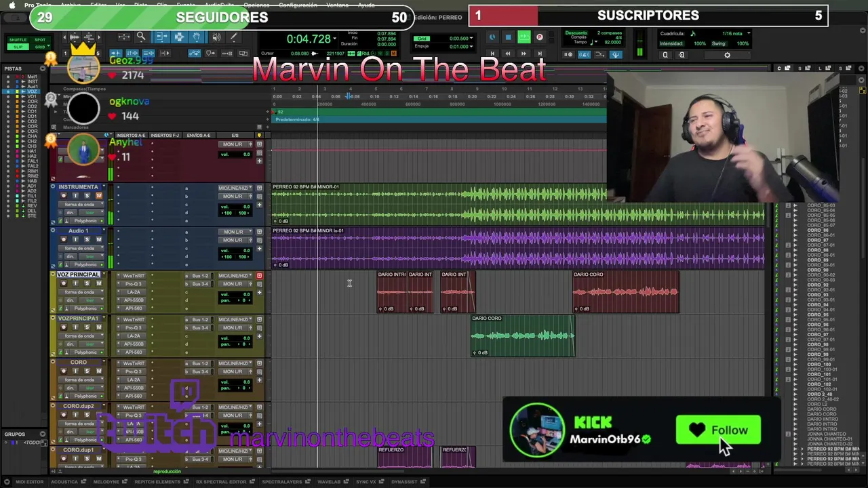Image resolution: width=868 pixels, height=488 pixels.
Task: Click the online sync clock icon in transport
Action: coord(492,37)
